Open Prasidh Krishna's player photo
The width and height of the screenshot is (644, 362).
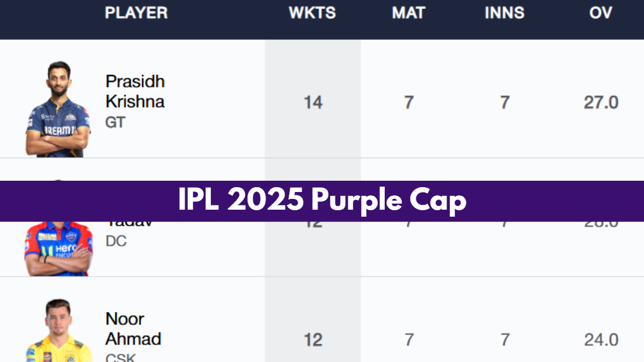(x=58, y=109)
